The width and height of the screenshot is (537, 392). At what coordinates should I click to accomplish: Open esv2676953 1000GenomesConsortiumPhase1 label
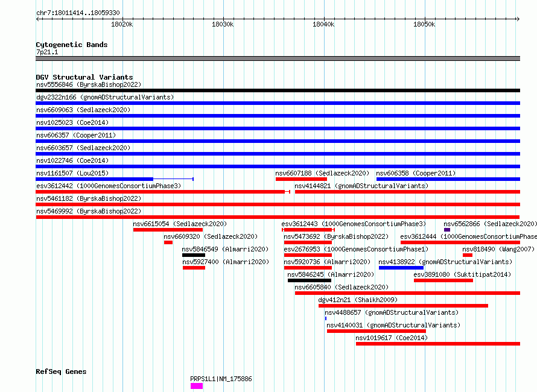(x=356, y=249)
